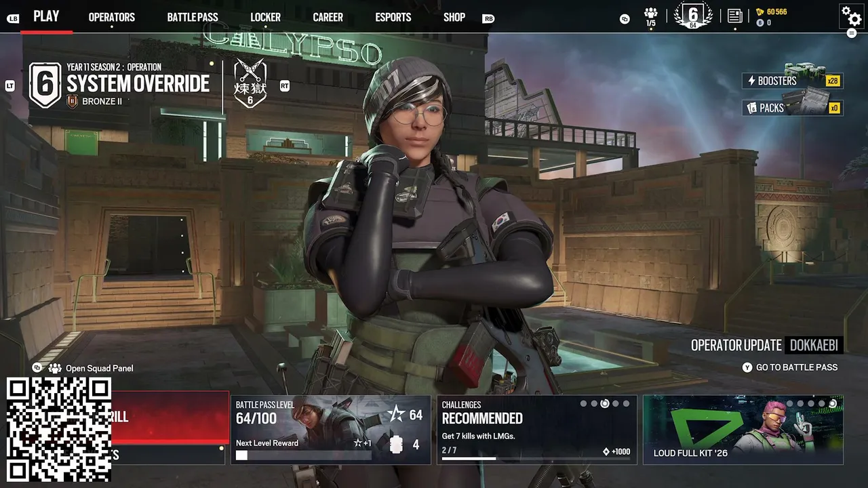Image resolution: width=868 pixels, height=488 pixels.
Task: Click the DOKKAEBI operator name label
Action: 814,345
